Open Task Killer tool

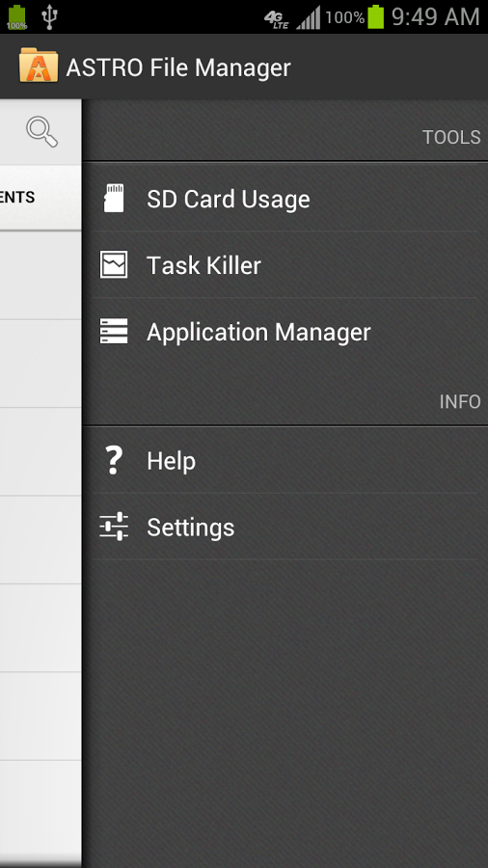pos(285,264)
